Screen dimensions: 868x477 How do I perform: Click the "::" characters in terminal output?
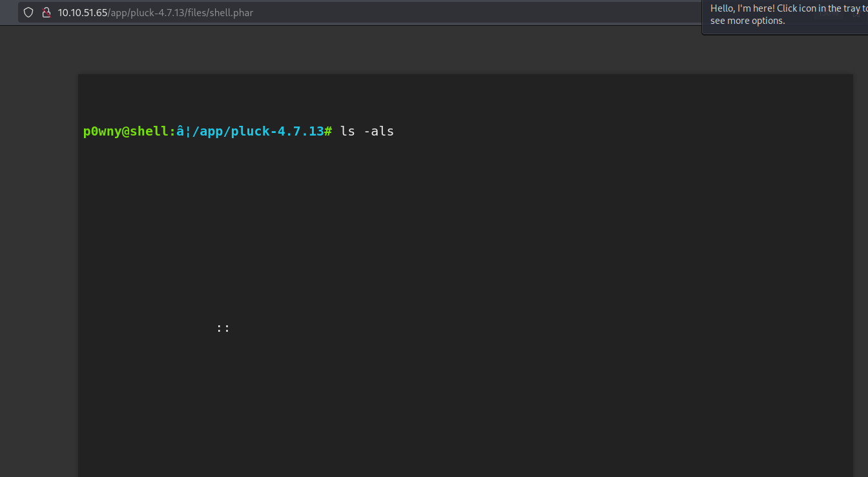pyautogui.click(x=223, y=328)
